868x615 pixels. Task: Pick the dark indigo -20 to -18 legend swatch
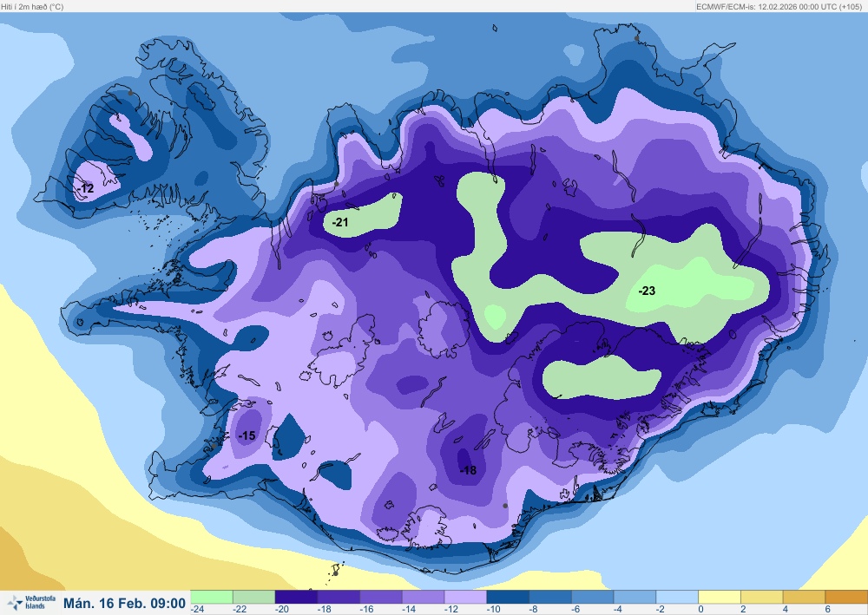pyautogui.click(x=296, y=597)
